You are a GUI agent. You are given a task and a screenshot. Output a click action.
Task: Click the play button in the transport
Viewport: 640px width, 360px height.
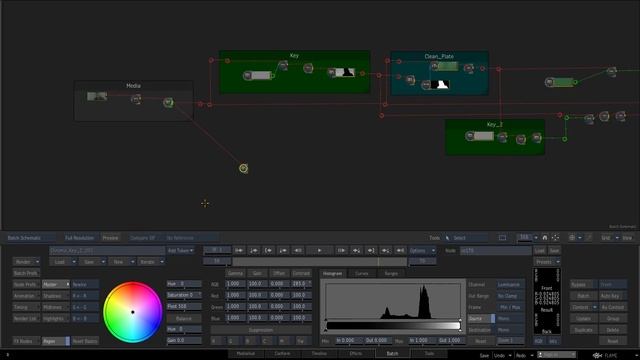pyautogui.click(x=320, y=250)
